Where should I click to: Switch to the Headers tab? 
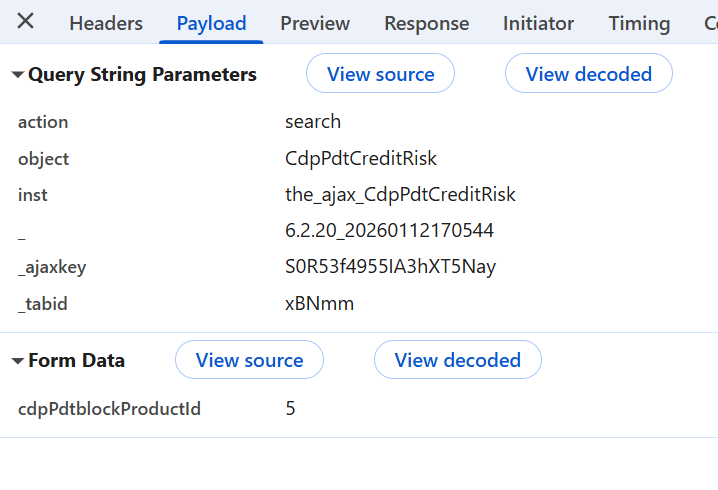[x=106, y=23]
